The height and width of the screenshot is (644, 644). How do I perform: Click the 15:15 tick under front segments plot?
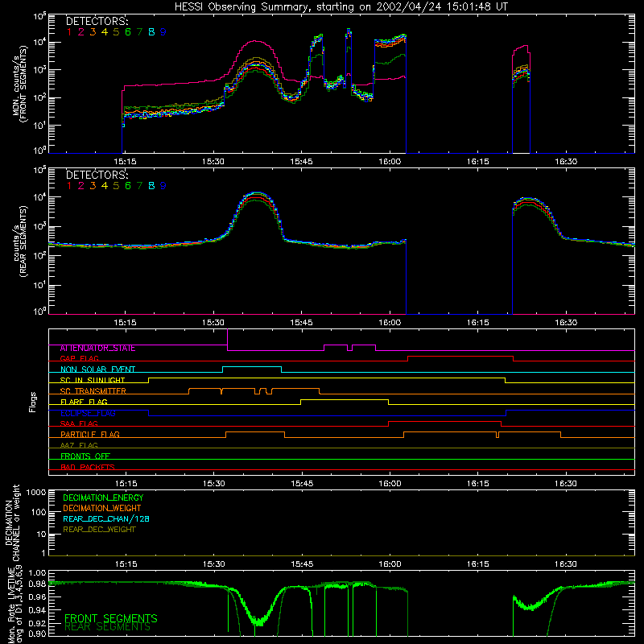(125, 162)
